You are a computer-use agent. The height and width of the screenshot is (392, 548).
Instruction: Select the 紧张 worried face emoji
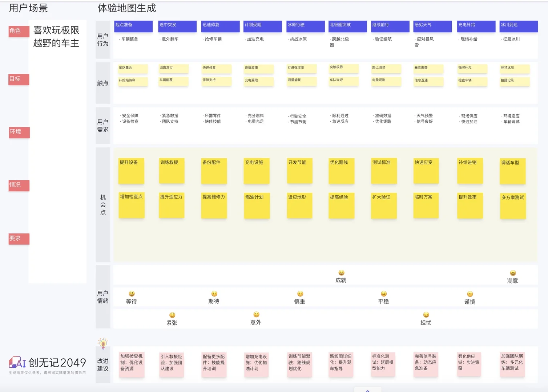click(172, 315)
